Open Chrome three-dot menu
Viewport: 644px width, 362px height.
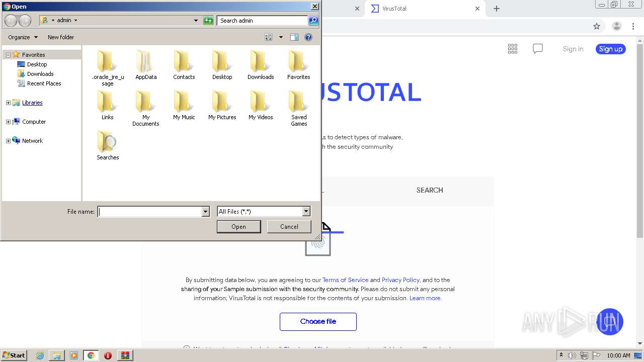[633, 26]
